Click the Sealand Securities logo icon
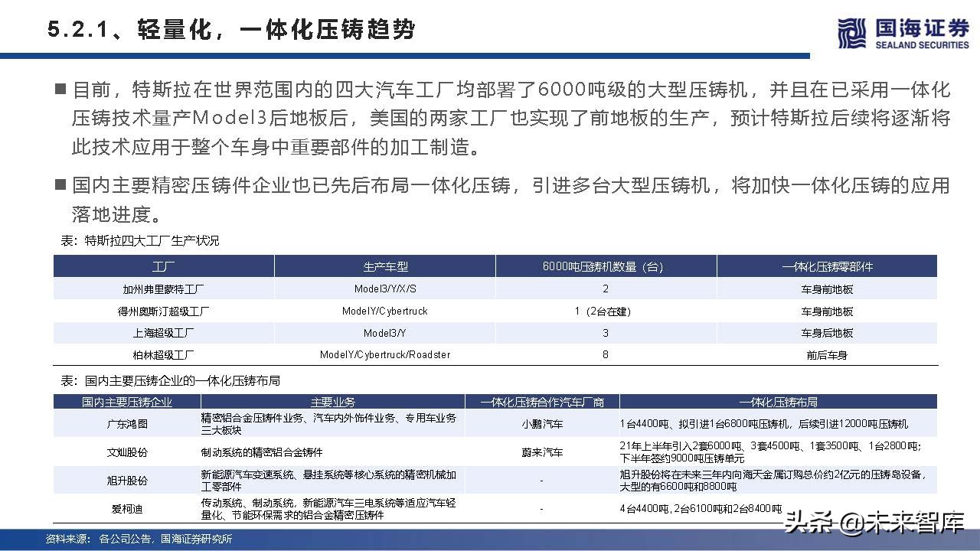 [851, 33]
